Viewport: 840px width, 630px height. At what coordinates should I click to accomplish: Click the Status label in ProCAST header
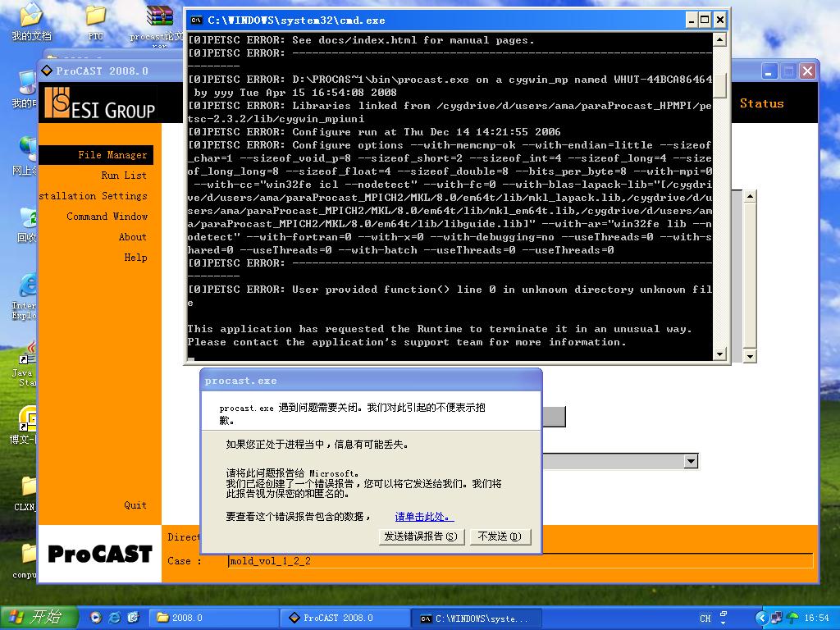click(x=761, y=103)
